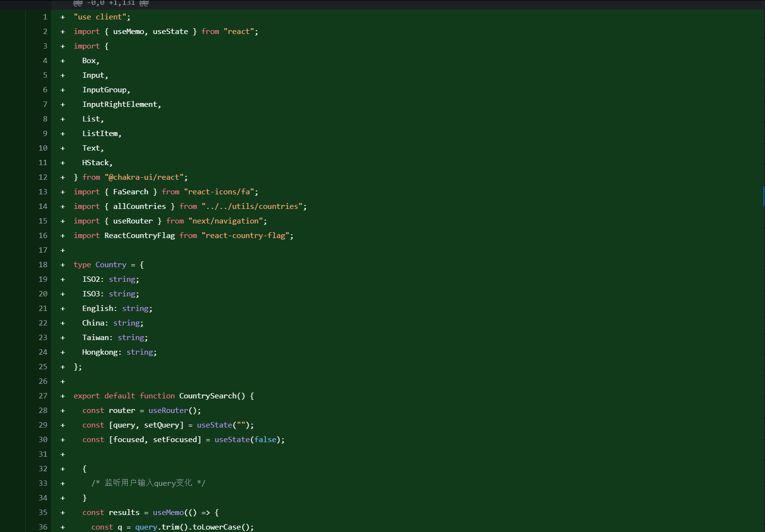Click the useState(false) call
The image size is (765, 532).
[x=248, y=440]
